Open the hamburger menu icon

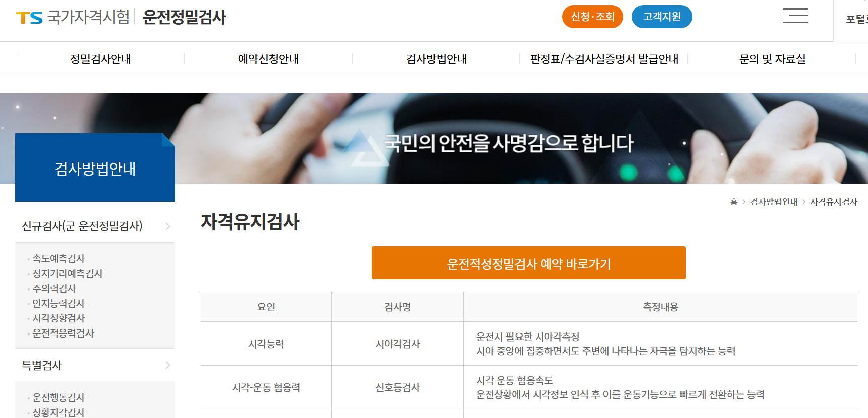(x=795, y=16)
